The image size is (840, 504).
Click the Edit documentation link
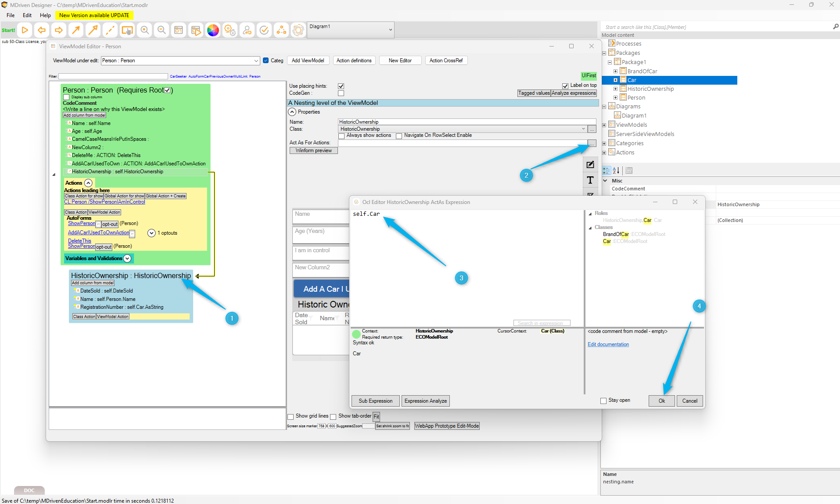click(608, 344)
